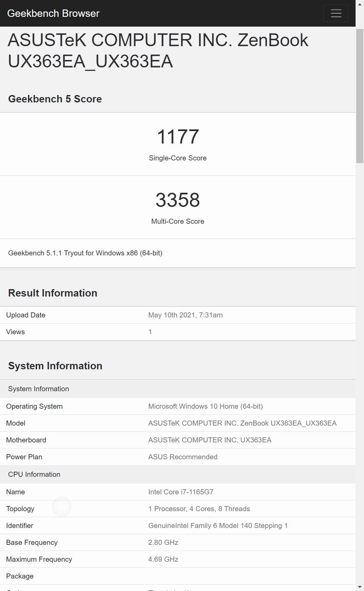The image size is (364, 591).
Task: Click the Geekbench 5 Score heading
Action: pos(55,99)
